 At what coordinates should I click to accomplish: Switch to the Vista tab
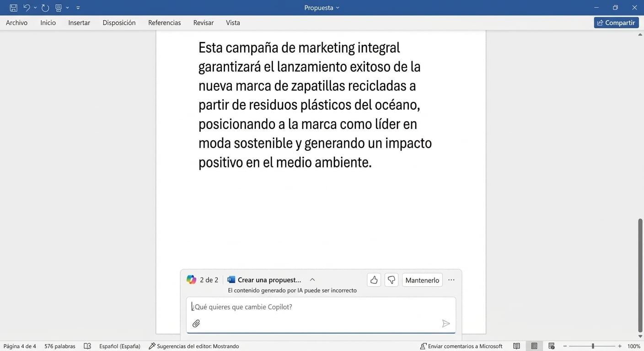(x=233, y=23)
